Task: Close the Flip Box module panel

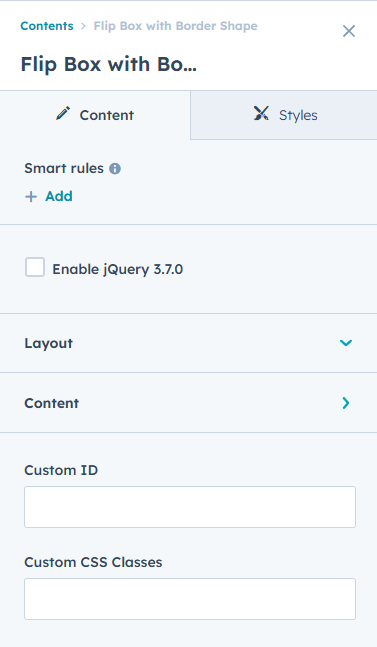Action: pyautogui.click(x=349, y=31)
